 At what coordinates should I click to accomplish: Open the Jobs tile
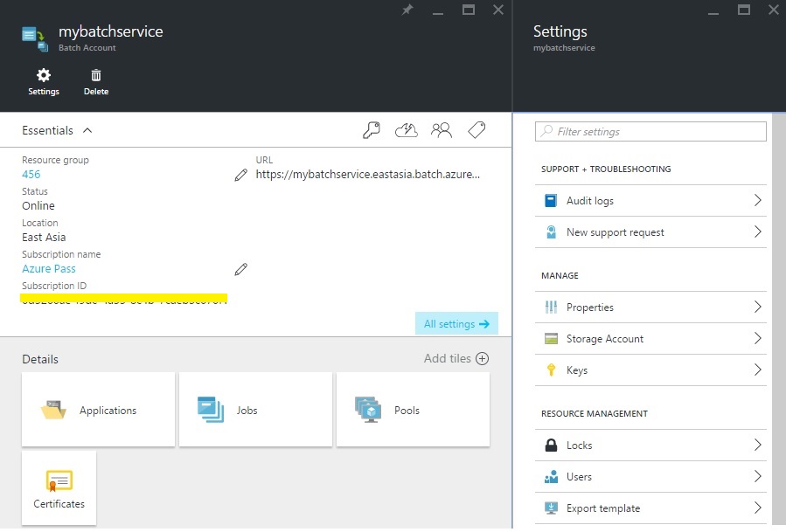(x=255, y=410)
